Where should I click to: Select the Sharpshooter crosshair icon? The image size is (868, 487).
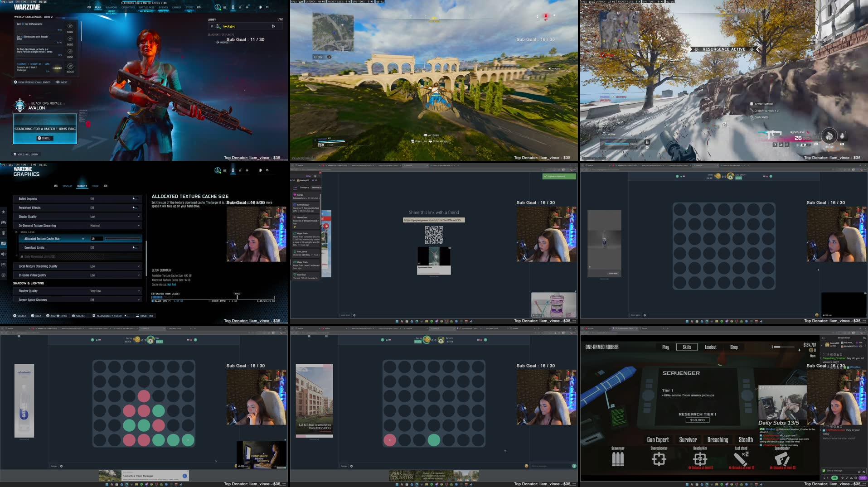pos(659,459)
